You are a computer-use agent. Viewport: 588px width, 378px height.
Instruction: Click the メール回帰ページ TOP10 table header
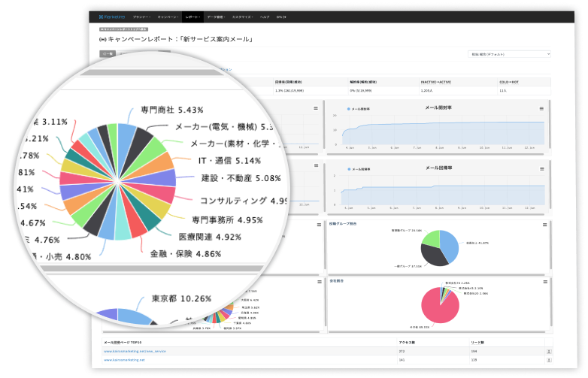click(123, 343)
